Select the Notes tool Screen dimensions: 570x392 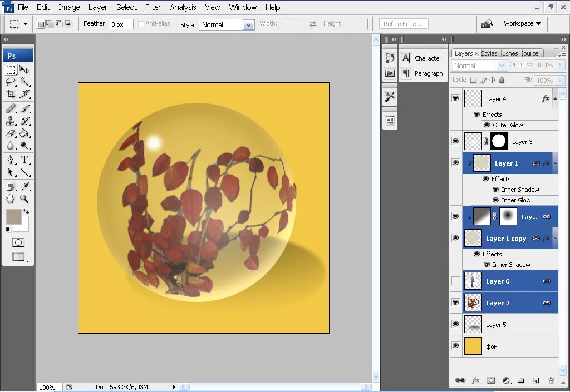[x=11, y=186]
